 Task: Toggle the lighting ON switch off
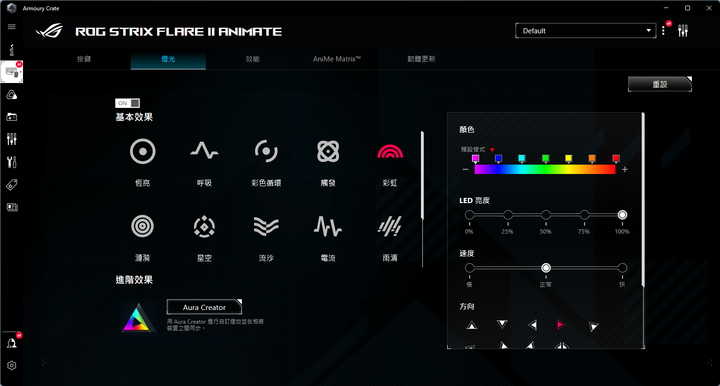click(x=127, y=103)
